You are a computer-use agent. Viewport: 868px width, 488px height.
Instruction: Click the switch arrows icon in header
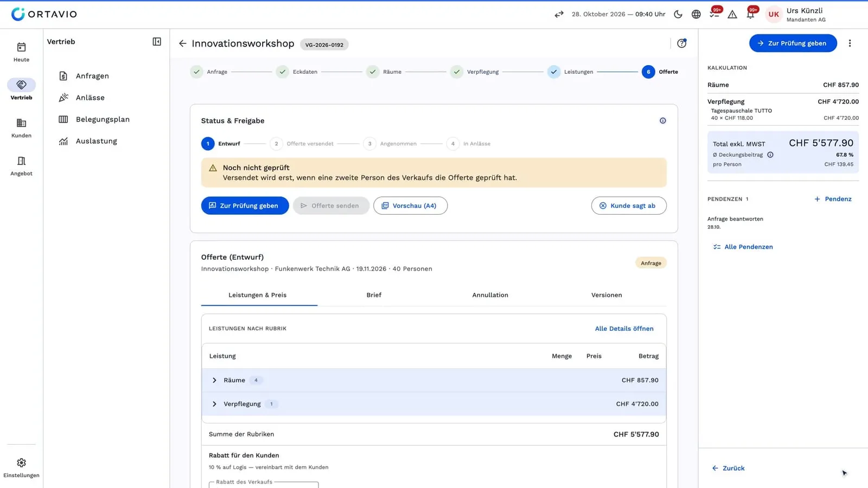(559, 14)
